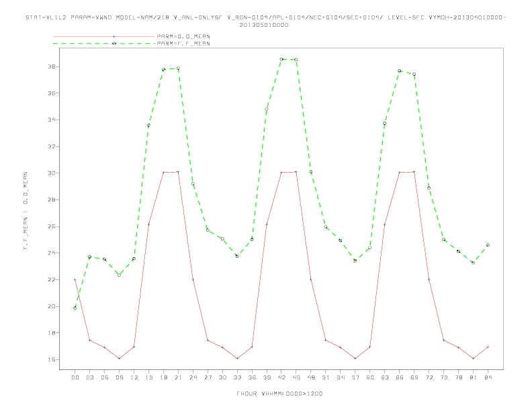
Task: Click x-axis tick label 03
Action: [89, 377]
